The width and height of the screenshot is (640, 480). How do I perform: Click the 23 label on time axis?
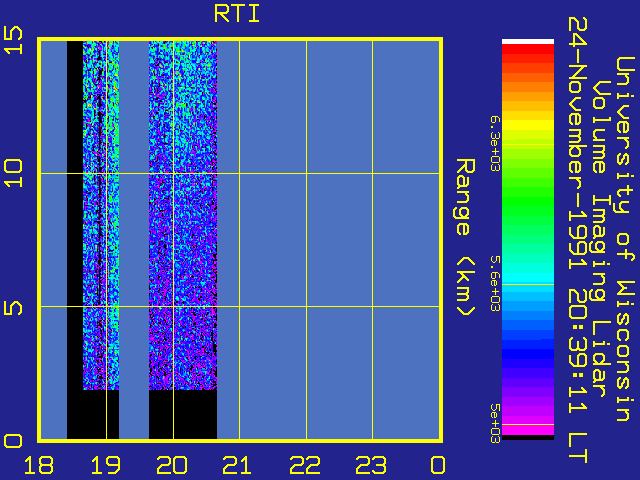click(x=371, y=465)
